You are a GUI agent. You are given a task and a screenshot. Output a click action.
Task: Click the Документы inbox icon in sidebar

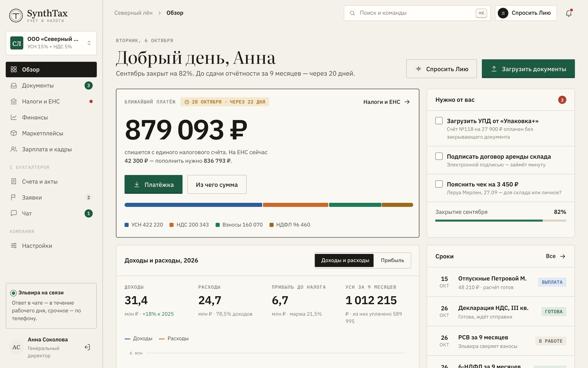[14, 85]
